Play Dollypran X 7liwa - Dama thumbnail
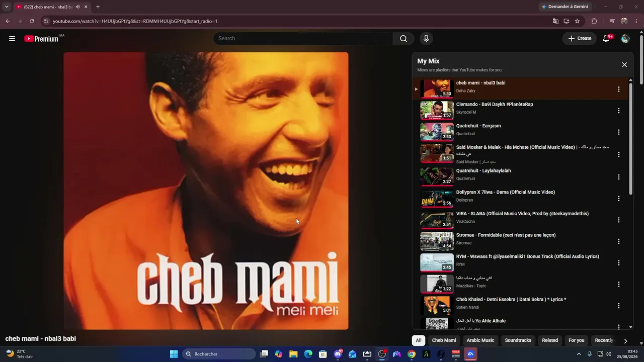This screenshot has width=644, height=362. 437,199
